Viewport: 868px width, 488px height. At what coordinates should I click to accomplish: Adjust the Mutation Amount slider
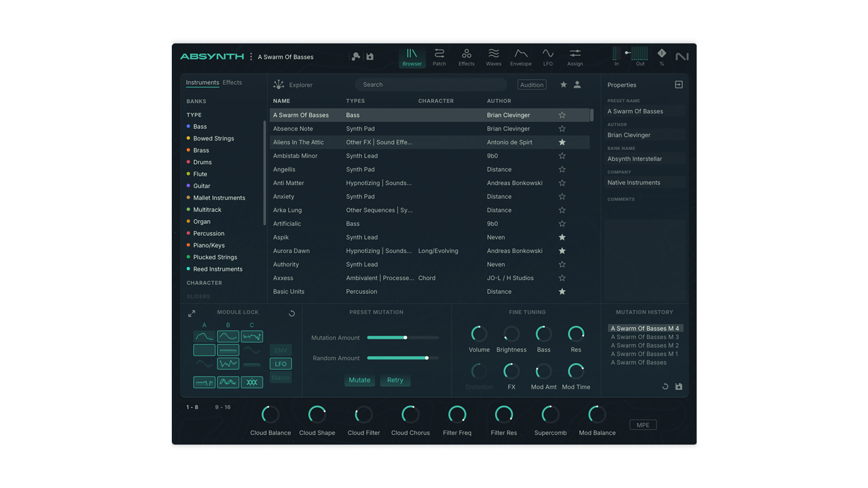pyautogui.click(x=405, y=338)
